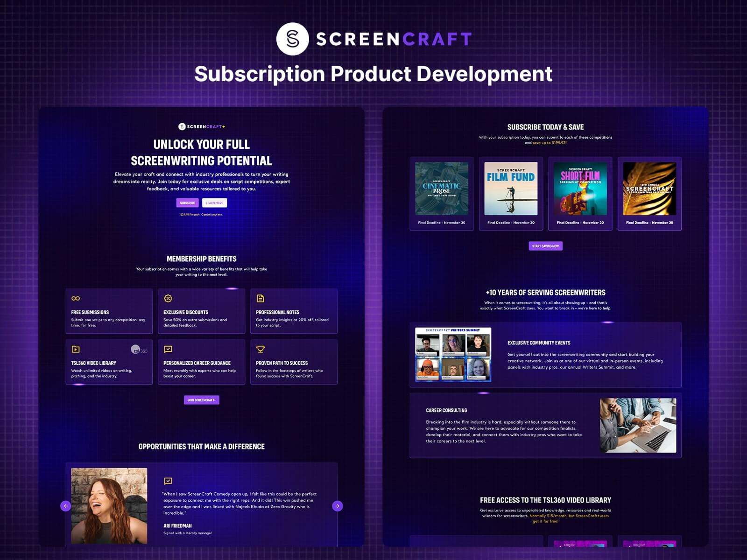Screen dimensions: 747x560
Task: Click the Unlock Your Full Screenwriting Potential headline
Action: (x=202, y=153)
